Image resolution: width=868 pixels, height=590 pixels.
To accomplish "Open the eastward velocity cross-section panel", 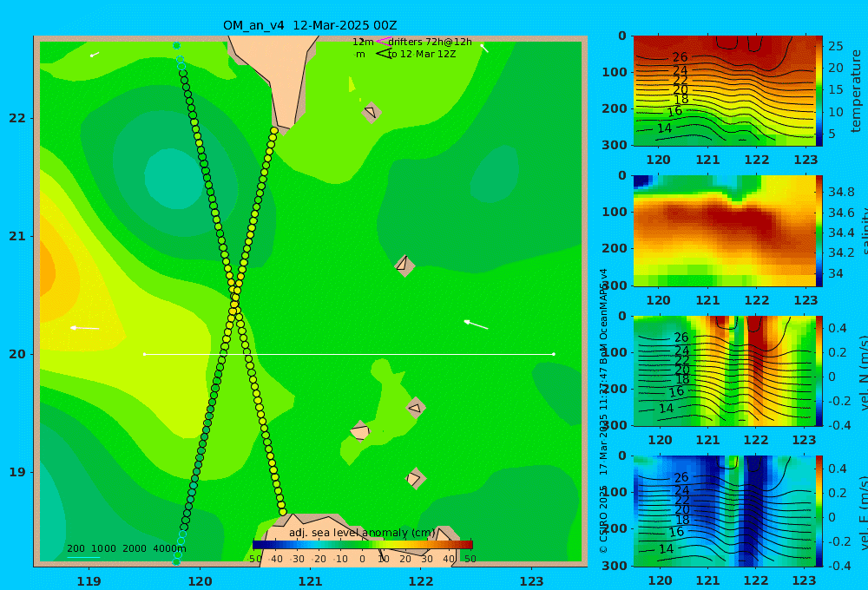I will click(724, 511).
